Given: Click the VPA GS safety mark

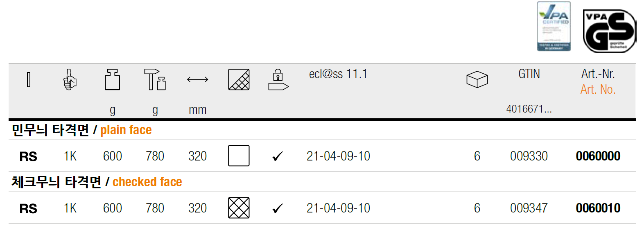Looking at the screenshot, I should point(609,31).
